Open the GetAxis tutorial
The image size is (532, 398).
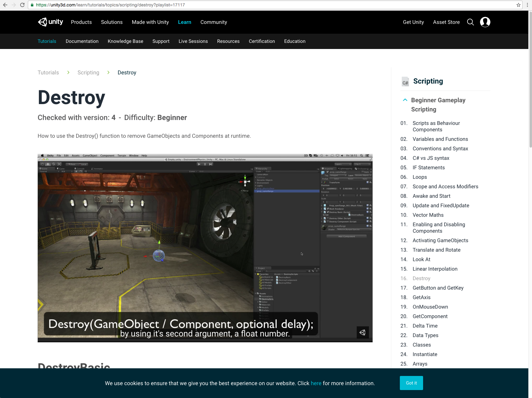pyautogui.click(x=421, y=297)
